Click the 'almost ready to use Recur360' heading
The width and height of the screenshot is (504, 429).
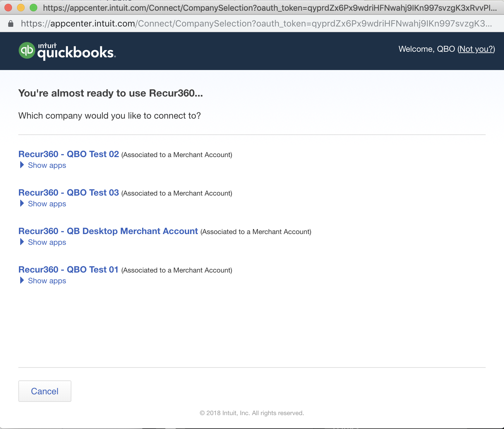click(x=111, y=93)
